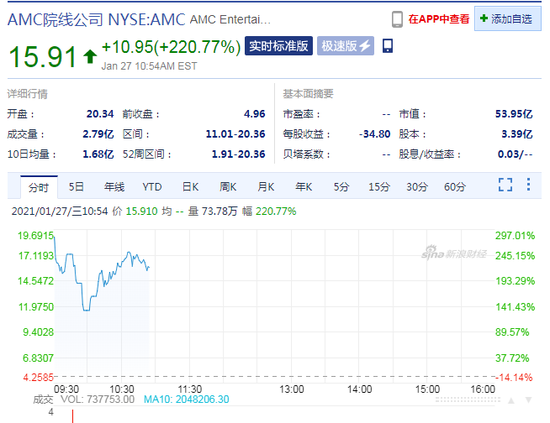Screen dimensions: 550x423
Task: Click the 19.6915 price axis label
Action: point(36,235)
